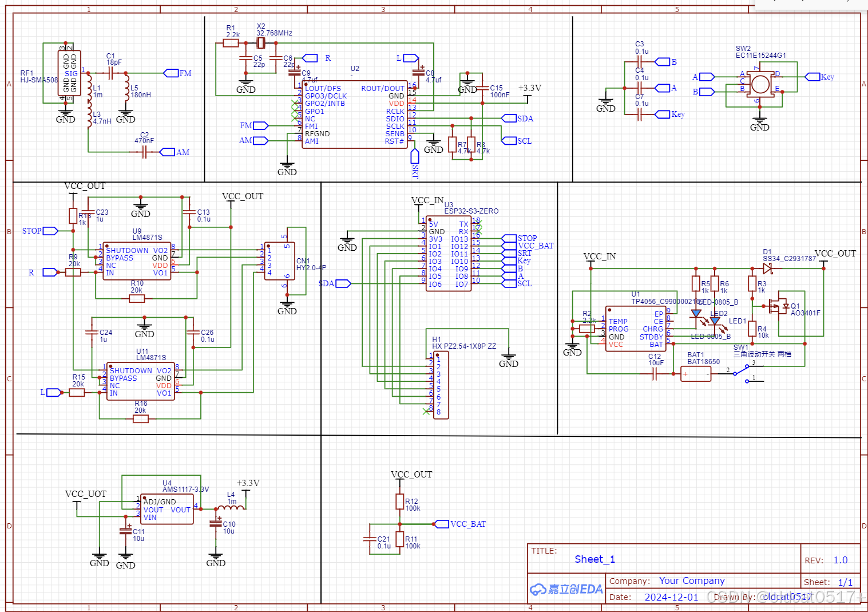Select the Key net port right of SW2
This screenshot has height=612, width=868.
click(x=812, y=77)
